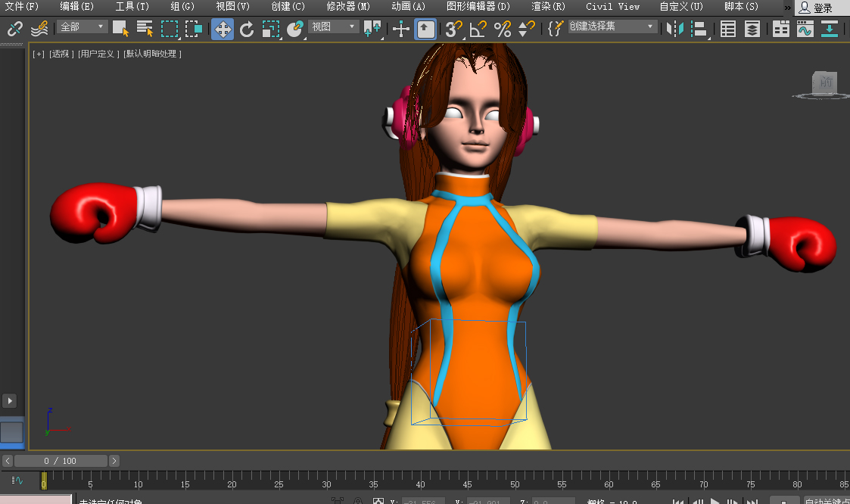Open Select by Name list tool

click(145, 30)
